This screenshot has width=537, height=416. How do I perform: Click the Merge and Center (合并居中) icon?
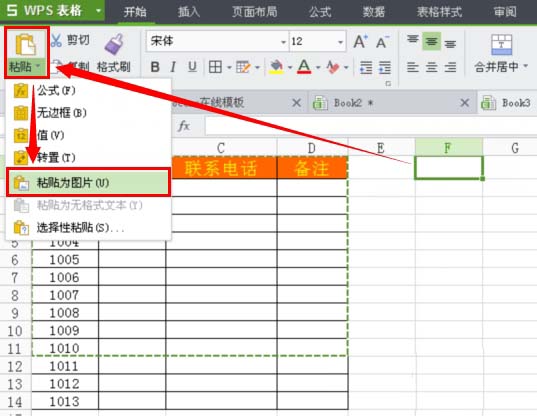pyautogui.click(x=501, y=45)
